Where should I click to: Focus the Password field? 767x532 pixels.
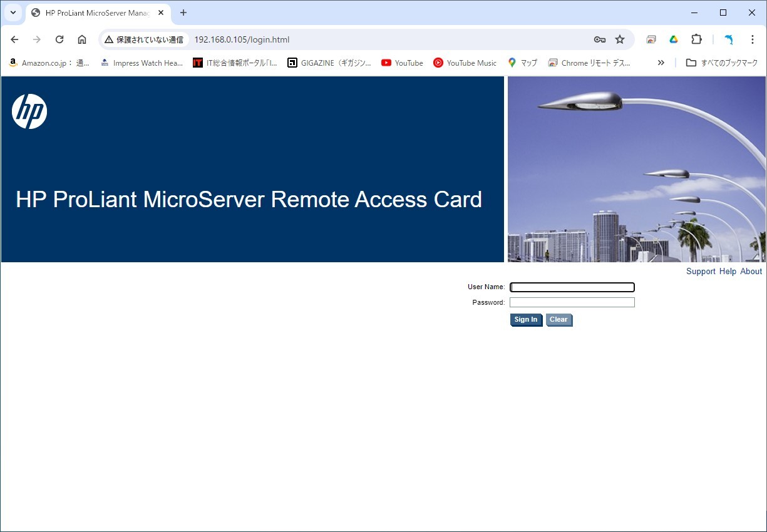(x=572, y=302)
